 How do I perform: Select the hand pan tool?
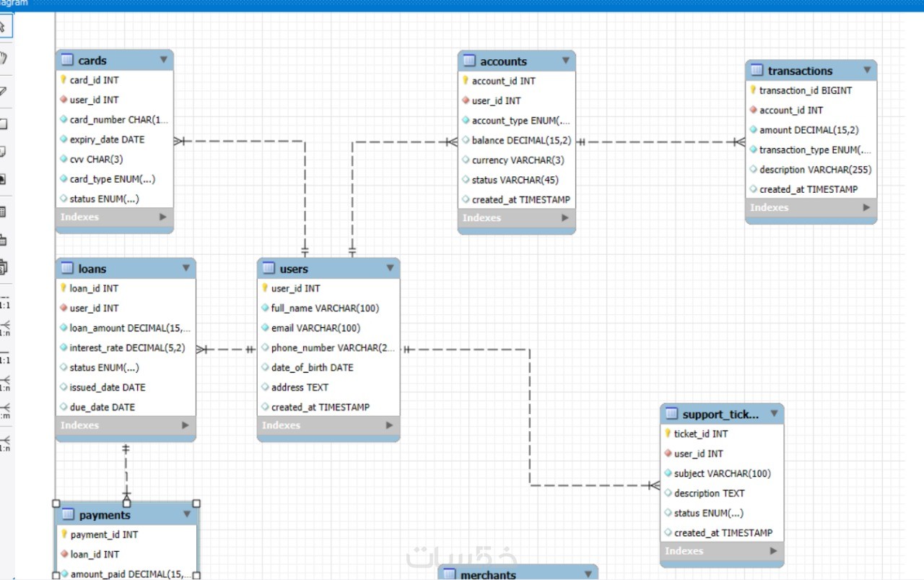(x=4, y=58)
